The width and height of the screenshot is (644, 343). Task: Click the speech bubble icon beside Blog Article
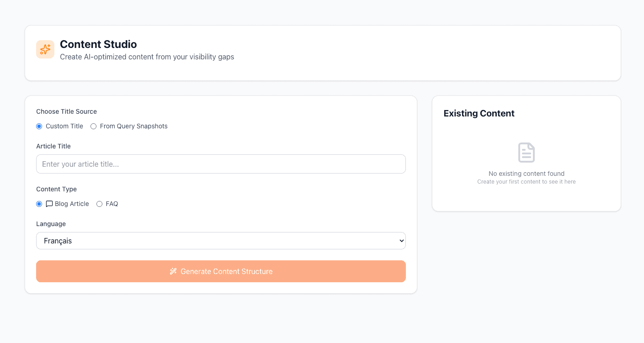(49, 204)
